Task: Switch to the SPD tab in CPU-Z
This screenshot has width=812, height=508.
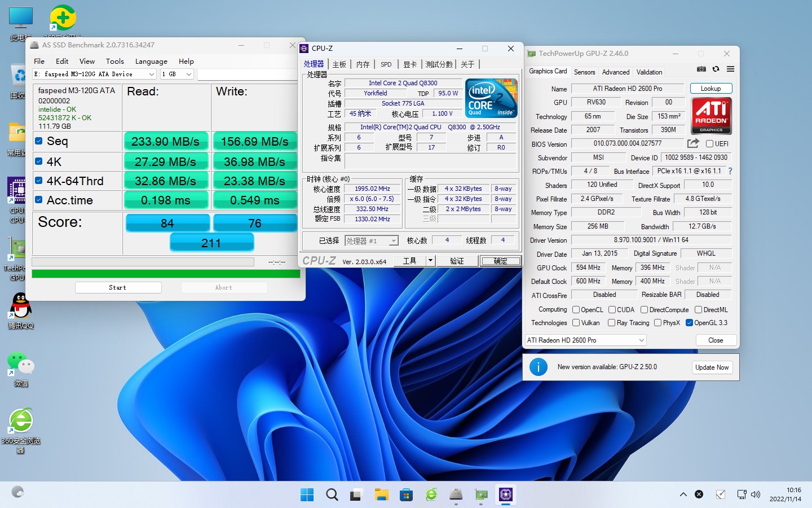Action: [x=386, y=64]
